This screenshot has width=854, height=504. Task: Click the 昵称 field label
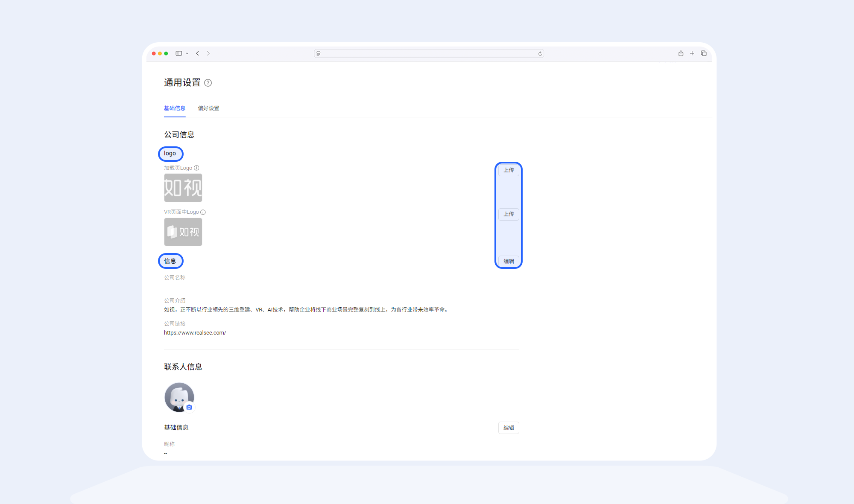point(170,444)
